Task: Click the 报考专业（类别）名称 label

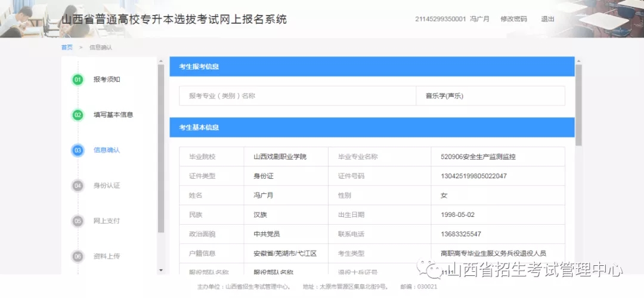Action: [222, 96]
